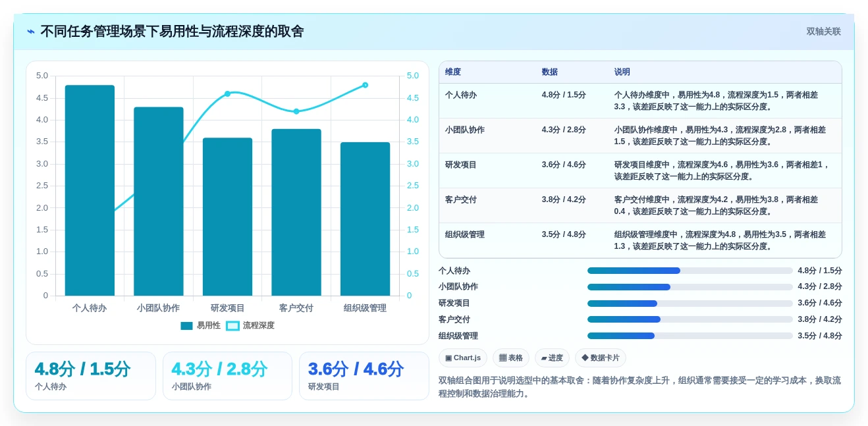Click the lightning icon beside the title
Image resolution: width=868 pixels, height=426 pixels.
[x=31, y=32]
